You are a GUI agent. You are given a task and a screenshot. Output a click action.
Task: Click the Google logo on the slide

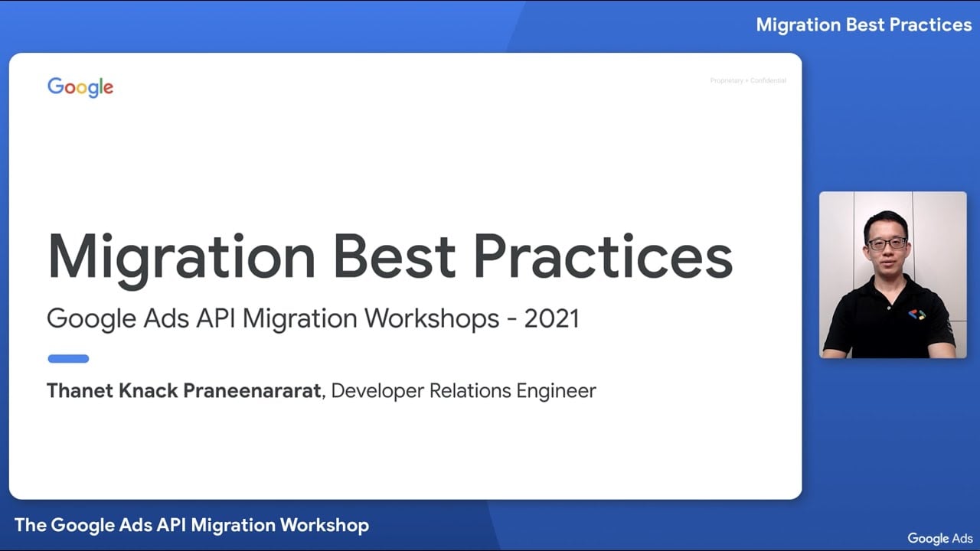click(80, 86)
